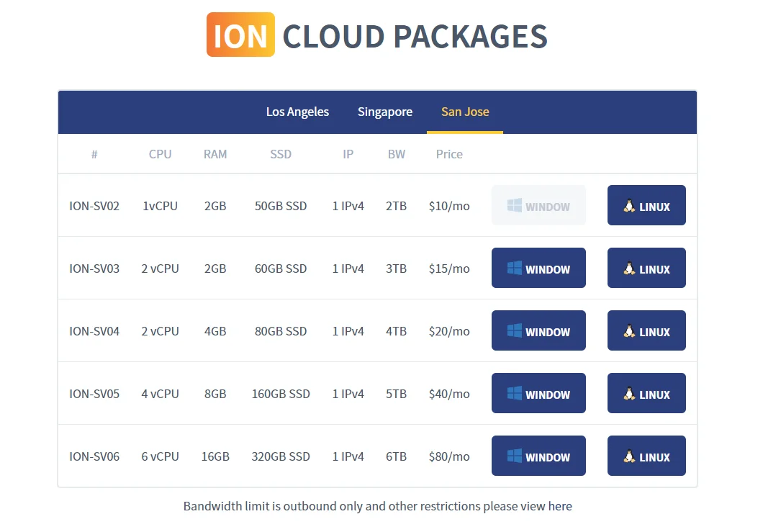Click the 160GB SSD cell
Image resolution: width=763 pixels, height=532 pixels.
click(x=281, y=394)
